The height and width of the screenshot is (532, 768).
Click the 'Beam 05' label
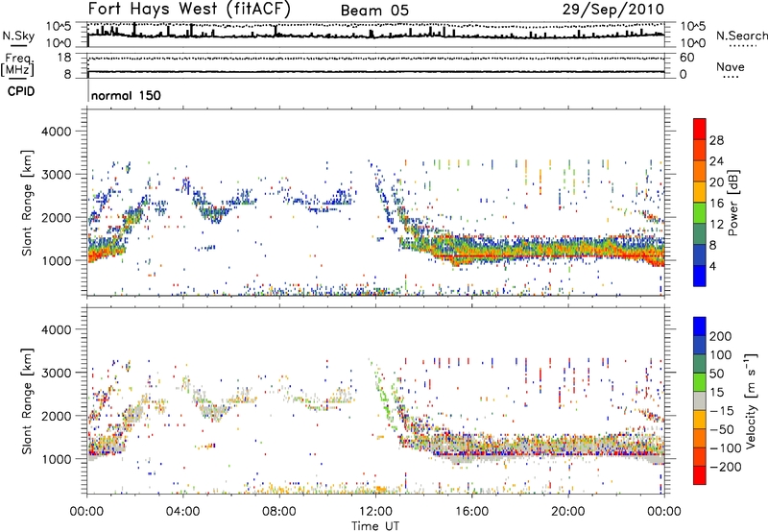374,11
